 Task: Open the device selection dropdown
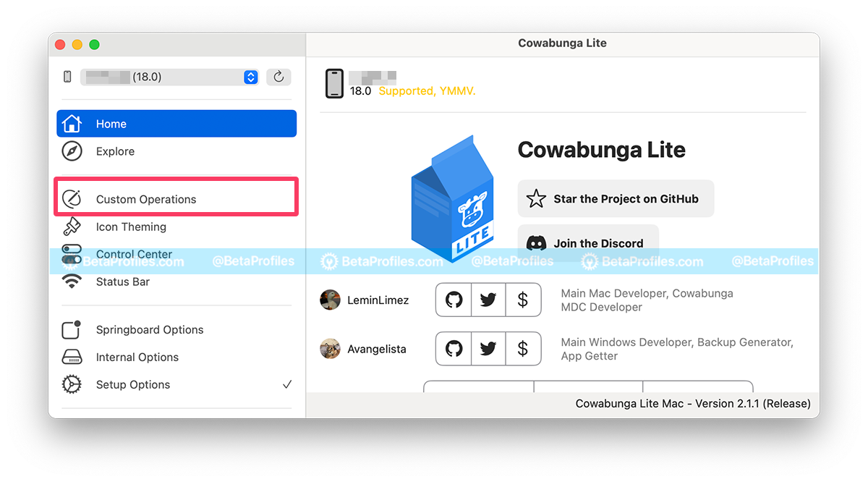[169, 77]
